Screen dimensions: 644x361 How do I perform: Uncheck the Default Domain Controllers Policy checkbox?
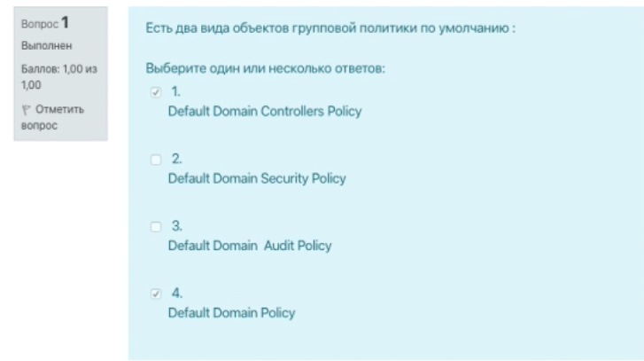pyautogui.click(x=156, y=92)
